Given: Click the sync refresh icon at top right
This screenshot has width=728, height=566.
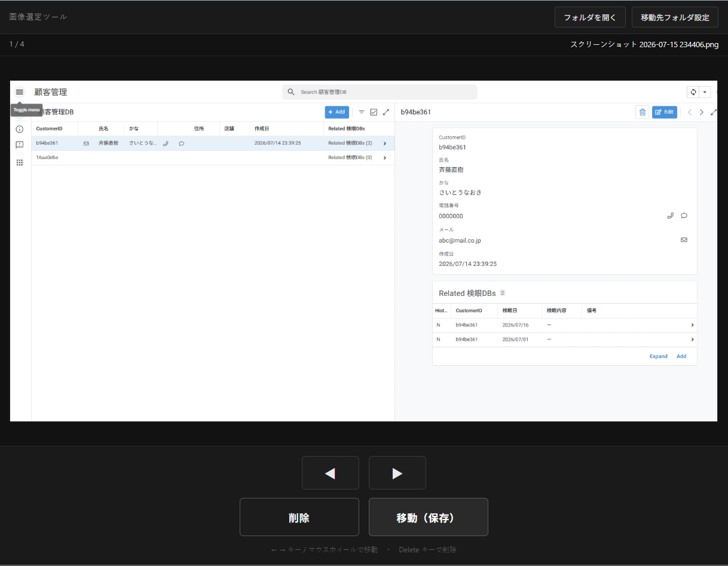Looking at the screenshot, I should 693,92.
